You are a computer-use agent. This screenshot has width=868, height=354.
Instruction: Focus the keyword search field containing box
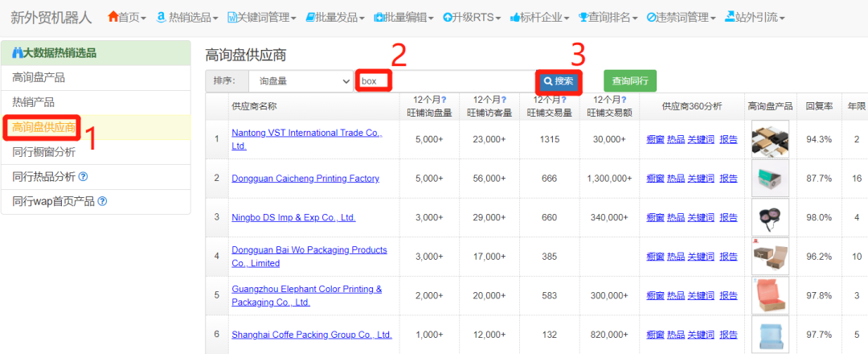coord(444,81)
